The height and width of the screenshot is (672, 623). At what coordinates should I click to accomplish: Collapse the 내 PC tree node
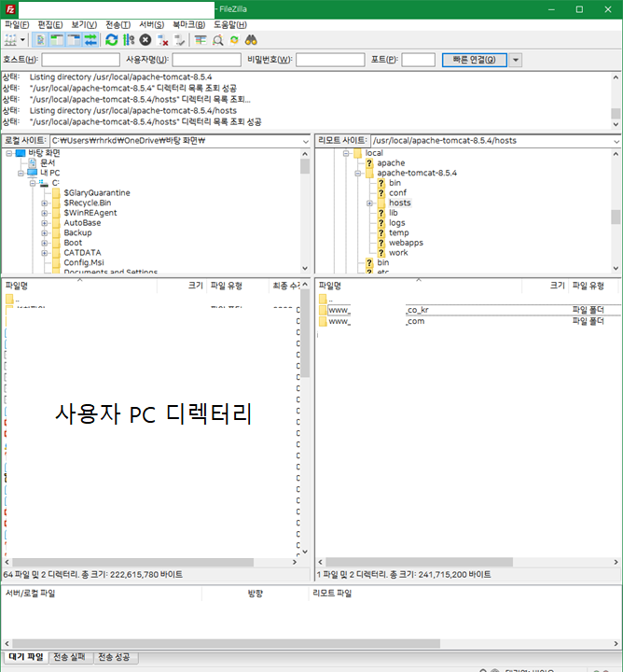21,174
